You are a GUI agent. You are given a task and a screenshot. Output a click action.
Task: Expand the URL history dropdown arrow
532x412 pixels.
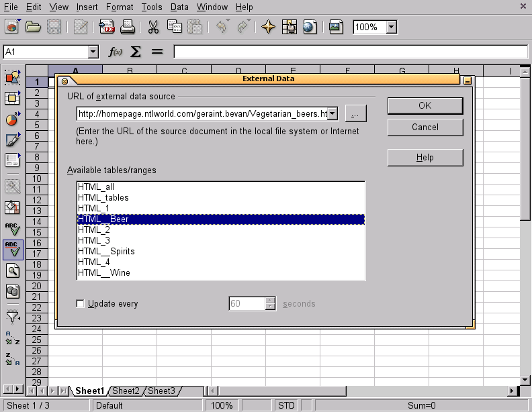point(332,113)
